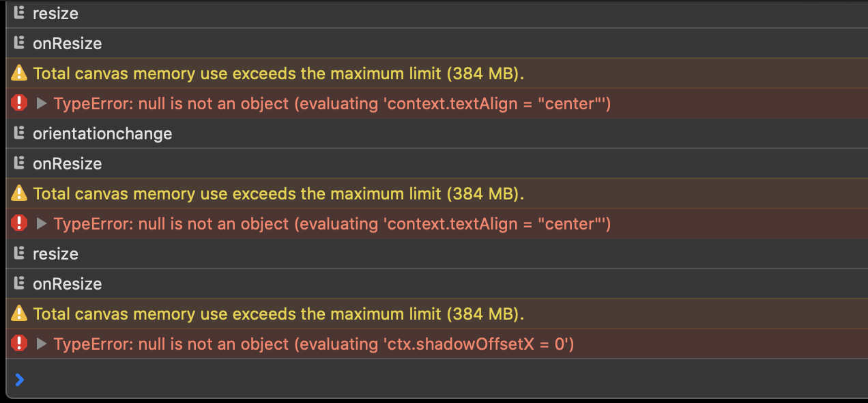Click the middle canvas memory warning triangle icon
Viewport: 868px width, 403px height.
click(19, 193)
